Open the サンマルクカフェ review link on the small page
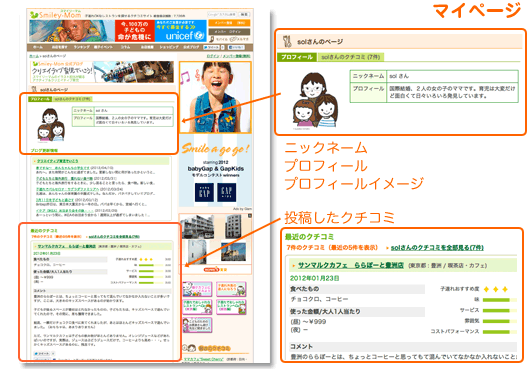Image resolution: width=530 pixels, height=369 pixels. (67, 246)
